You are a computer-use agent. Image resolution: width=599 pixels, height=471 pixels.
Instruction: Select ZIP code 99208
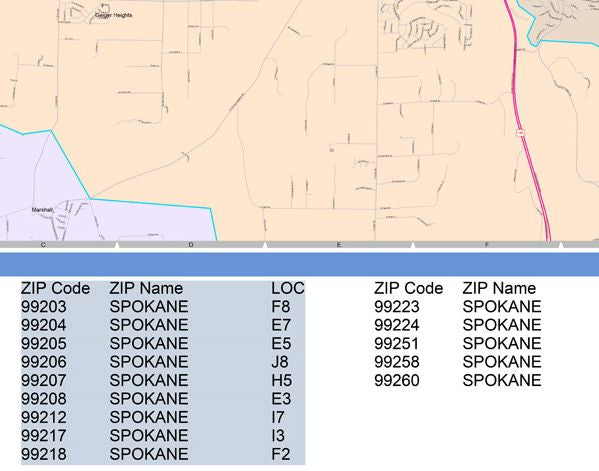click(x=44, y=399)
